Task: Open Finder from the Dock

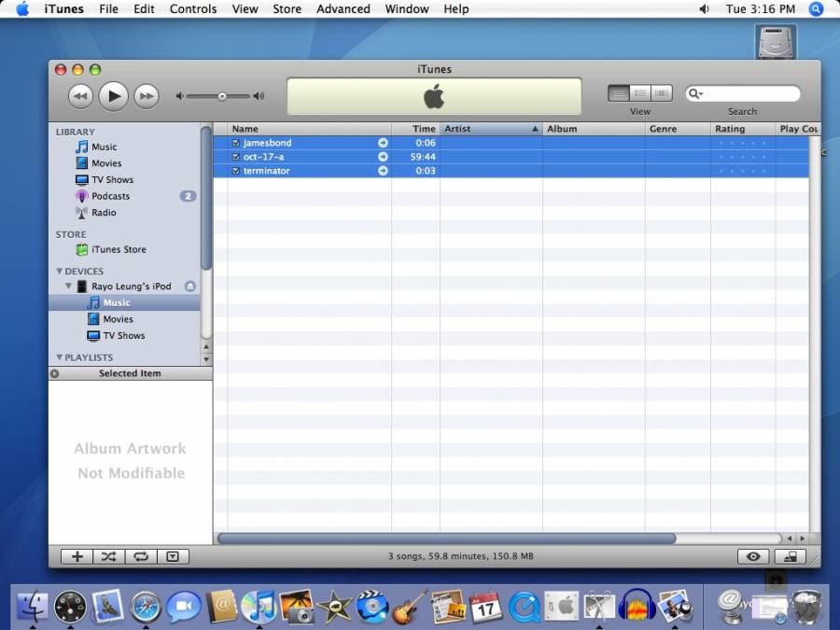Action: 32,607
